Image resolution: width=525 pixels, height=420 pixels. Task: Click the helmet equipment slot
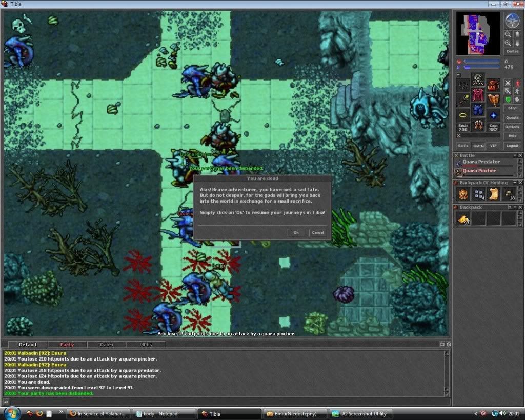tap(478, 80)
